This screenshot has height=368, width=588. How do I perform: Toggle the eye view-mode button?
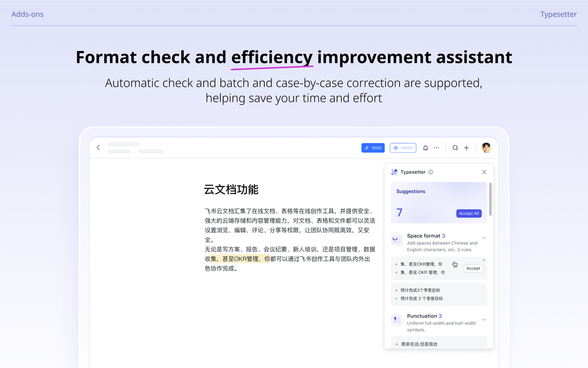pyautogui.click(x=403, y=148)
